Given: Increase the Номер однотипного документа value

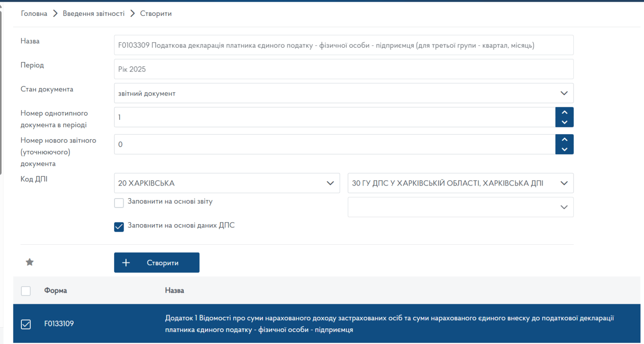Looking at the screenshot, I should [x=564, y=112].
